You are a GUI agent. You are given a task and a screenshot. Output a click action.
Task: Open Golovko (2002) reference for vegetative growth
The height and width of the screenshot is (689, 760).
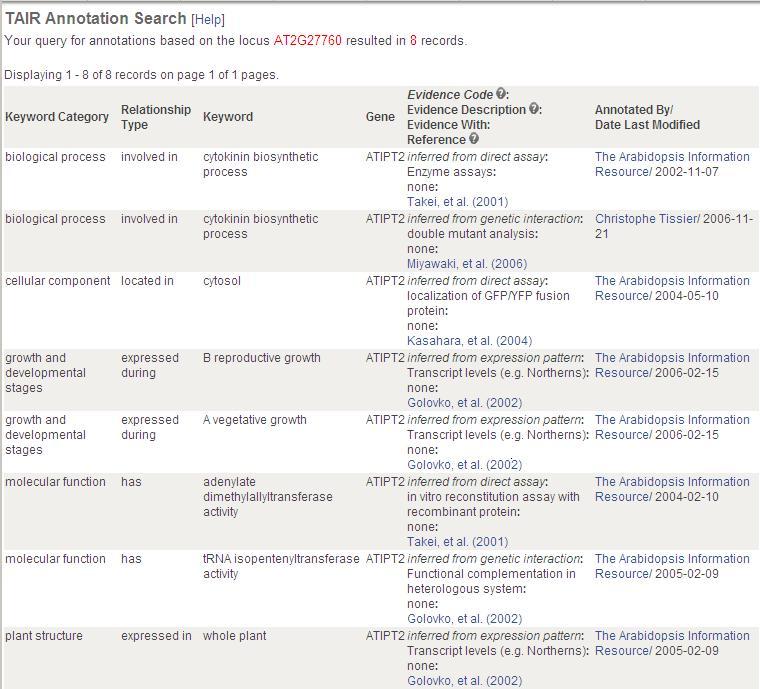464,465
